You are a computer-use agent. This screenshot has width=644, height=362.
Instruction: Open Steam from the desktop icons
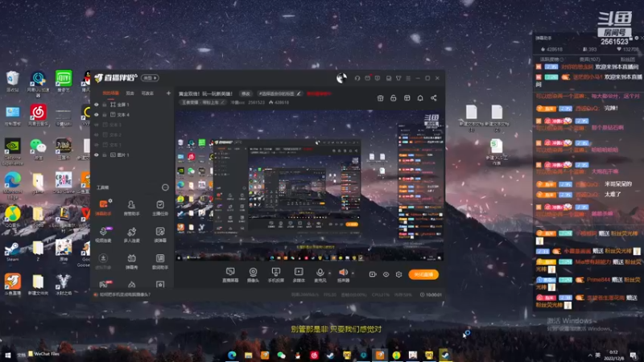pos(12,251)
